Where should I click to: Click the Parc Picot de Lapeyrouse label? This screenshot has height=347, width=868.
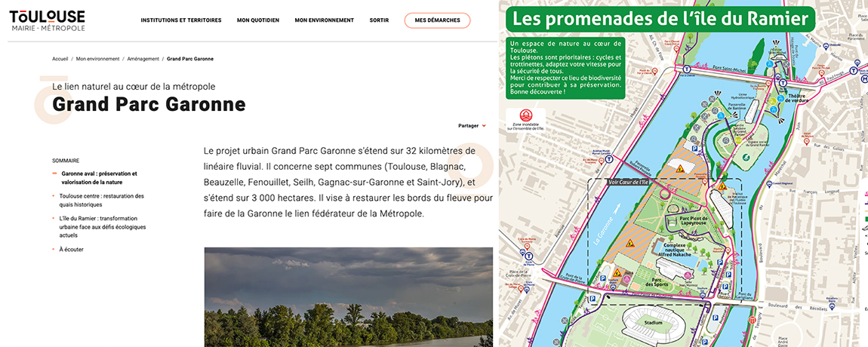(694, 221)
